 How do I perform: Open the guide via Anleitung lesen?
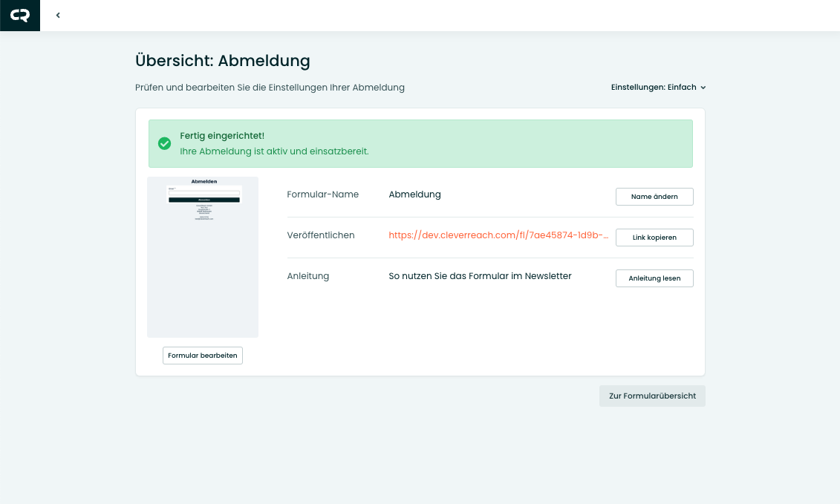(654, 278)
